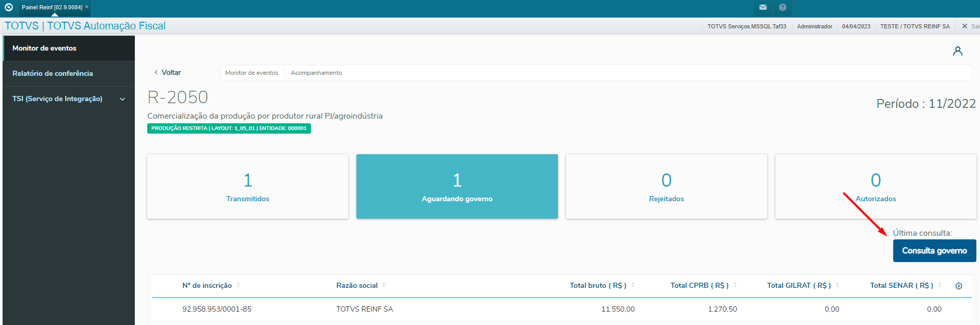Click the date 04/04/2023

[x=856, y=26]
